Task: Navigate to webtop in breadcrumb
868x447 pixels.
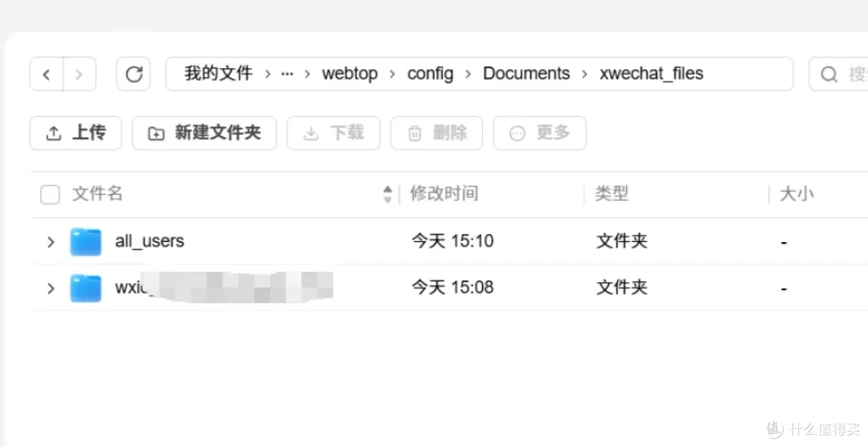Action: pyautogui.click(x=350, y=74)
